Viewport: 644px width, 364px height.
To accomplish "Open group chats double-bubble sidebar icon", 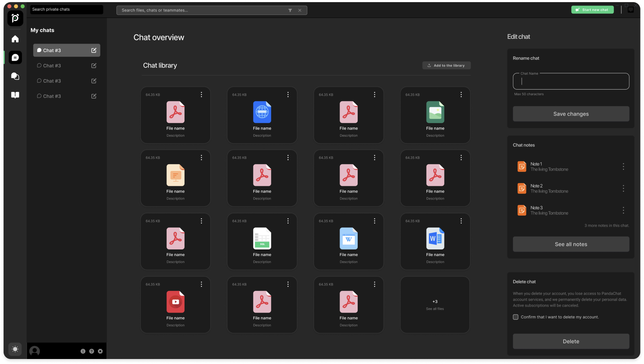I will tap(15, 76).
